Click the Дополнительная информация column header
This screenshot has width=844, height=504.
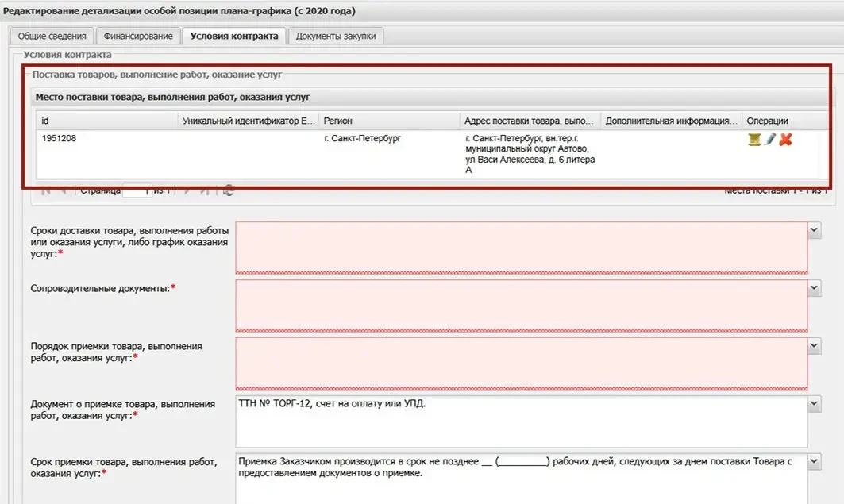[x=671, y=121]
